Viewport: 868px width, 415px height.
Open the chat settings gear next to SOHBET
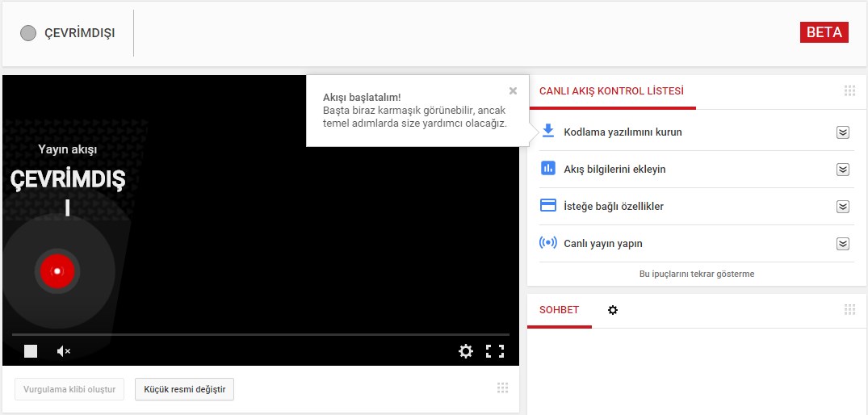pyautogui.click(x=613, y=310)
